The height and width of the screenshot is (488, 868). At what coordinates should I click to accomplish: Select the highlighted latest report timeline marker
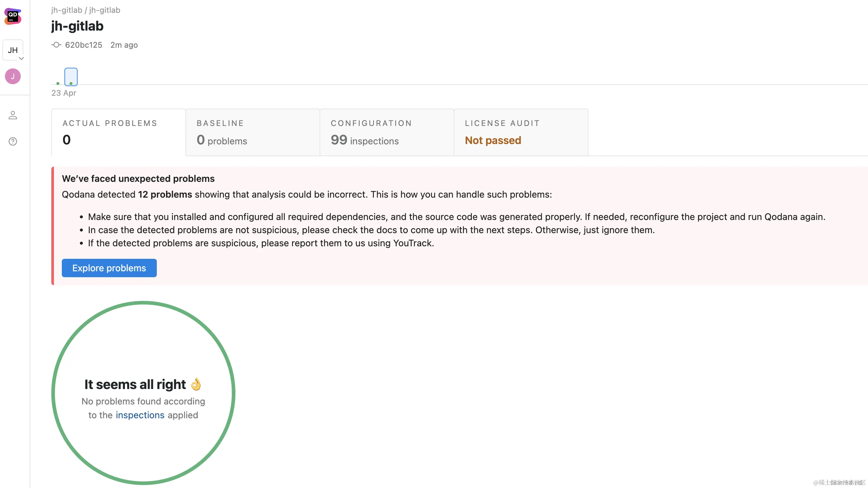pos(71,77)
